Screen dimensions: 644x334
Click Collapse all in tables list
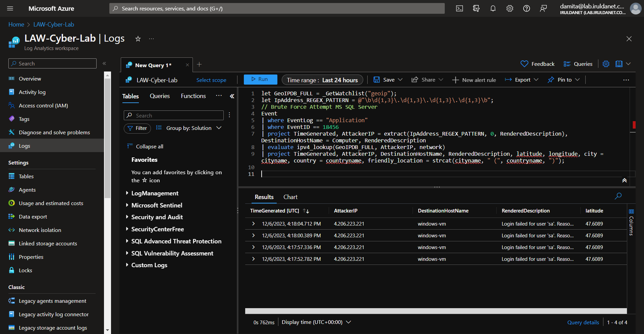tap(145, 146)
